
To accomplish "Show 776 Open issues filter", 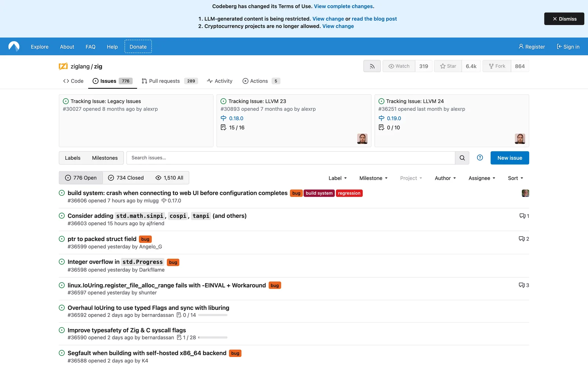I will click(x=81, y=178).
